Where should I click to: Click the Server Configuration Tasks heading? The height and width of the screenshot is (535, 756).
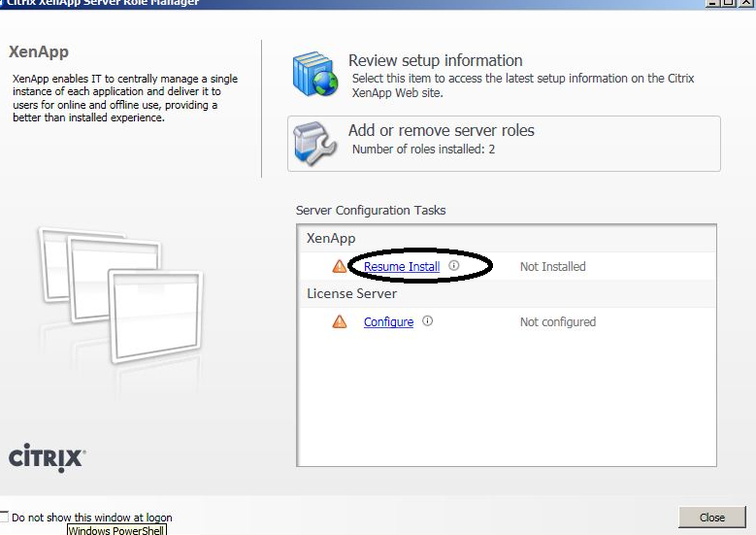point(371,211)
